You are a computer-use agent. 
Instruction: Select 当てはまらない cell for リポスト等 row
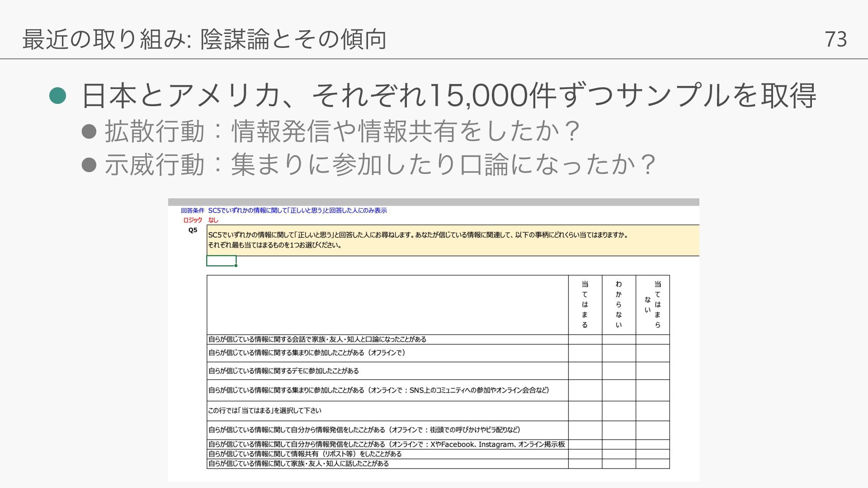coord(652,454)
